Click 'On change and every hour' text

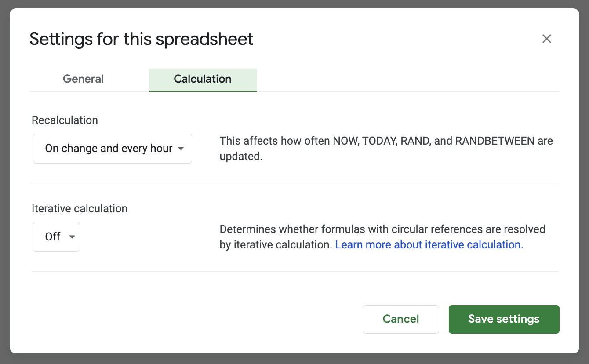(x=109, y=149)
